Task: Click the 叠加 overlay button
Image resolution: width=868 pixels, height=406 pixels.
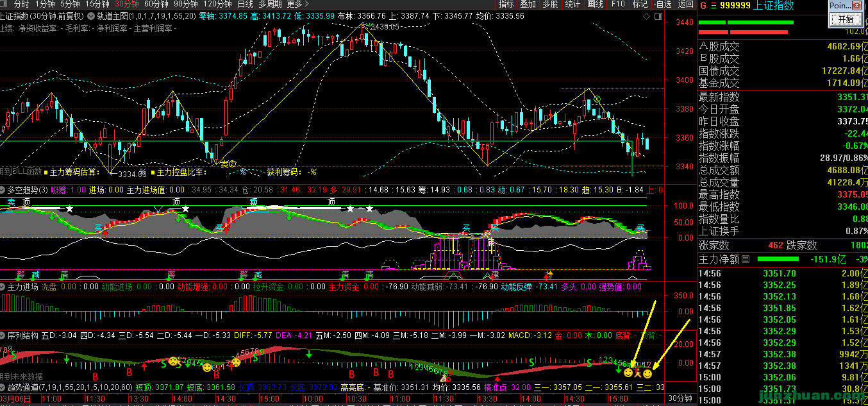Action: 528,4
